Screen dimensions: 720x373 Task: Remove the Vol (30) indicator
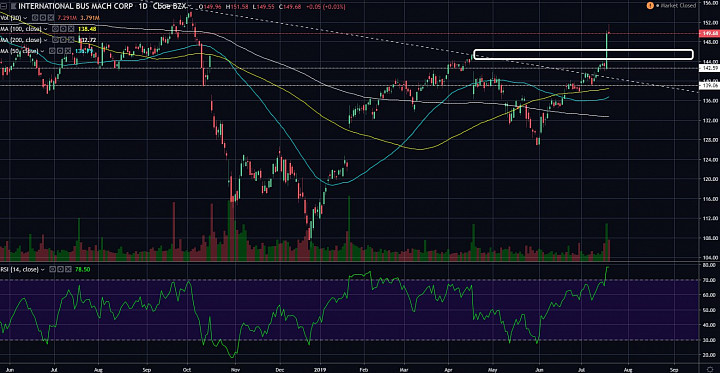tap(51, 18)
